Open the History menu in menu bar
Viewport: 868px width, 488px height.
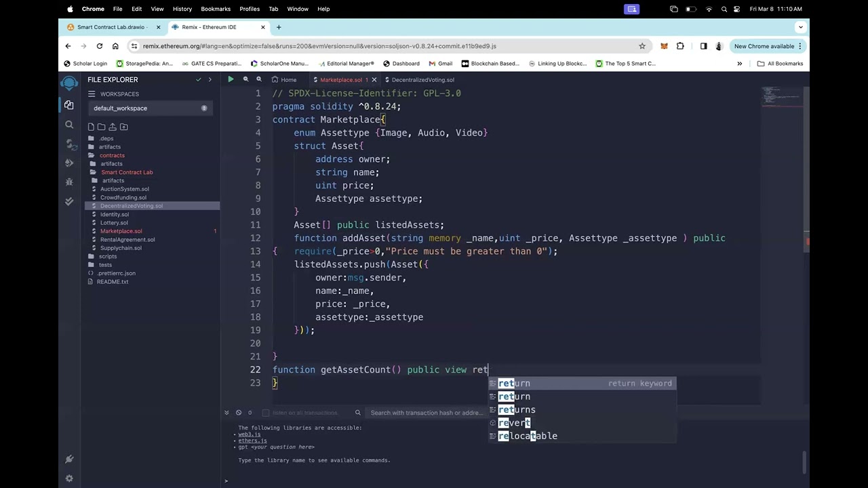[182, 9]
